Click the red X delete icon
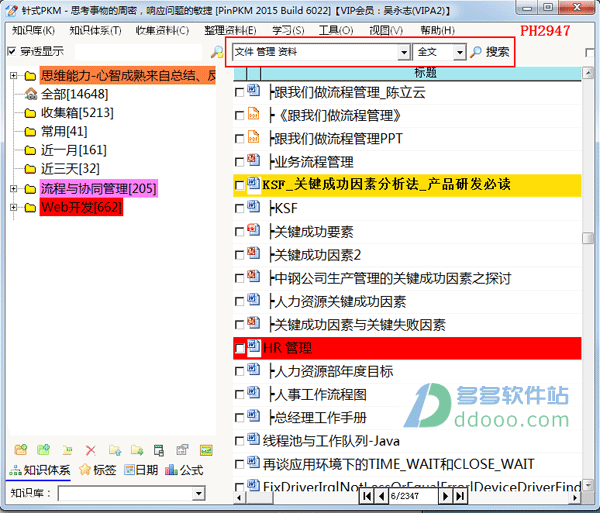This screenshot has width=600, height=513. pos(91,450)
